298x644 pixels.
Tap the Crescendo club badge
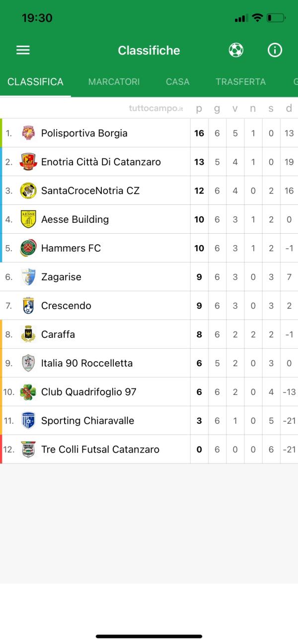pyautogui.click(x=28, y=305)
